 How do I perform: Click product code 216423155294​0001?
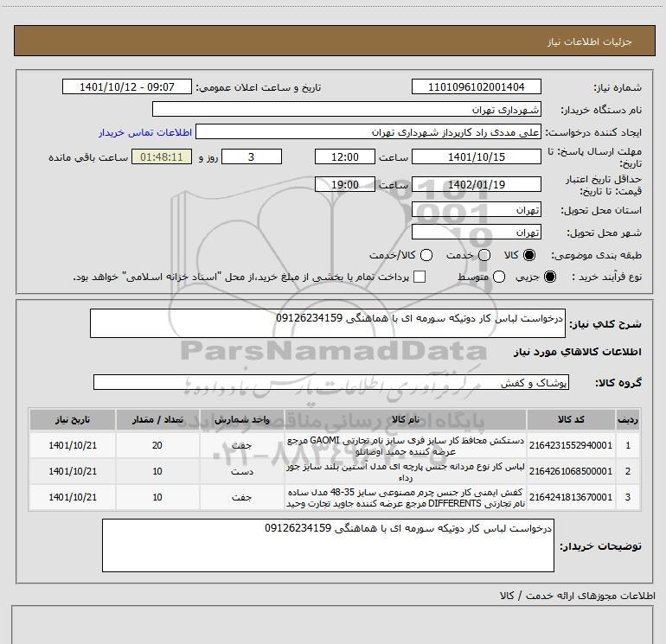571,445
